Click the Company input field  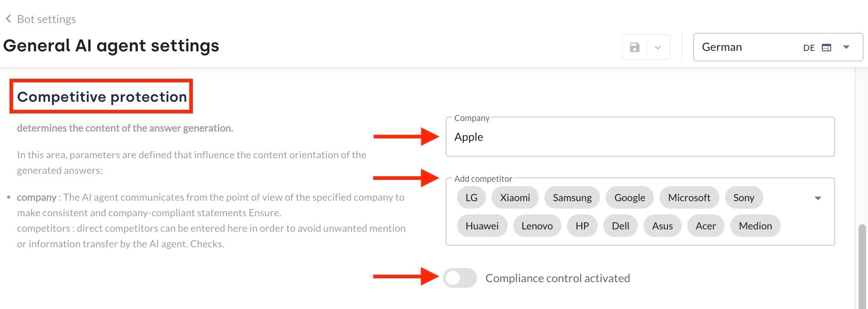tap(640, 137)
